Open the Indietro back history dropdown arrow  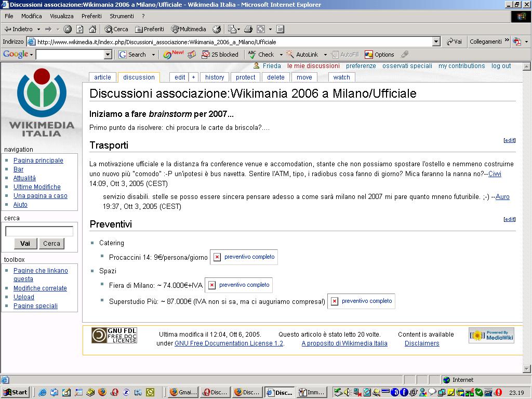[x=38, y=29]
